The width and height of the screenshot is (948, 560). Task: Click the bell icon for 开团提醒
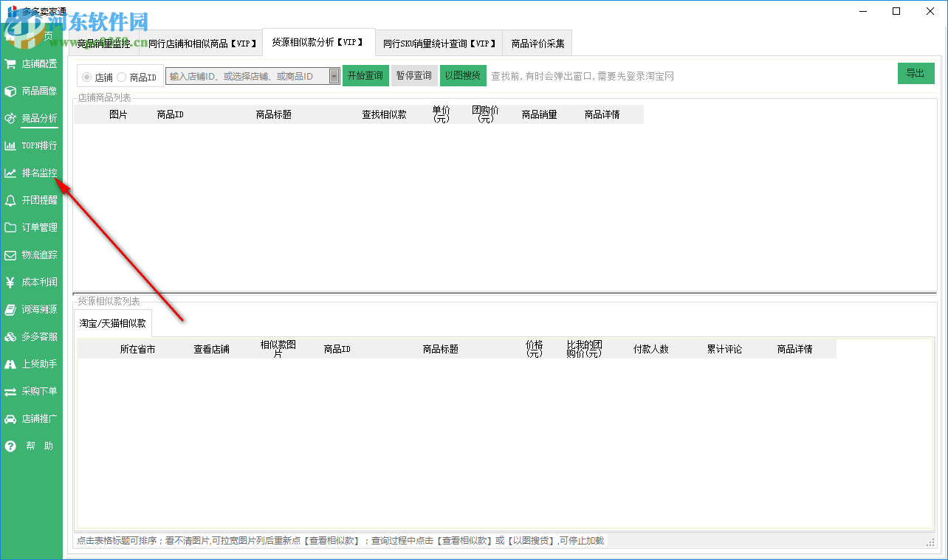[10, 200]
